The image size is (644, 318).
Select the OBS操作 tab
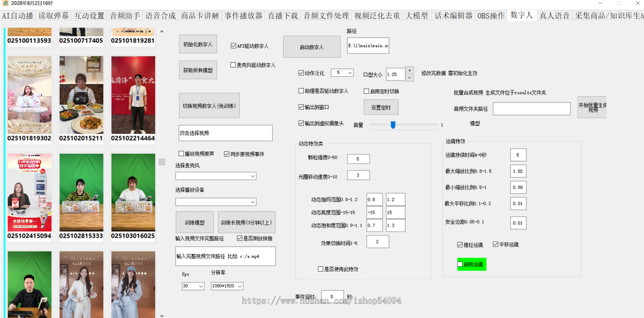point(491,16)
